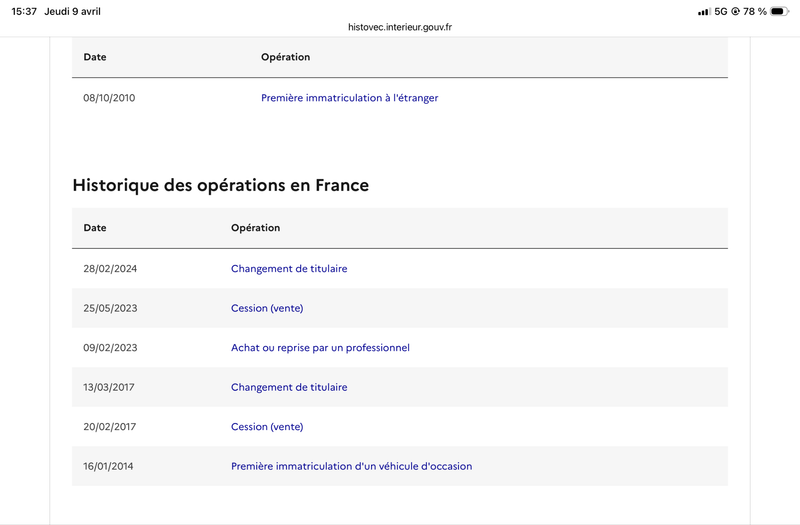800x525 pixels.
Task: Click the 08/10/2010 date cell
Action: pyautogui.click(x=109, y=98)
